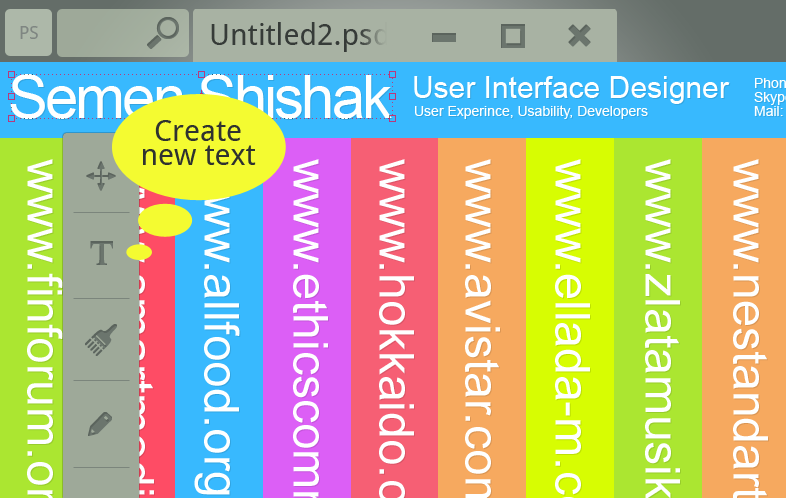This screenshot has width=786, height=498.
Task: Select the 'Semen Shishak' text layer
Action: [x=201, y=97]
